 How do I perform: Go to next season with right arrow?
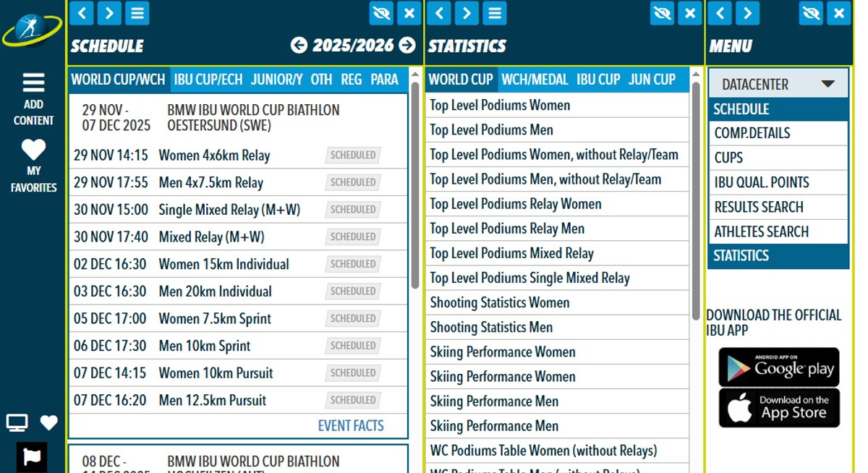[x=408, y=46]
